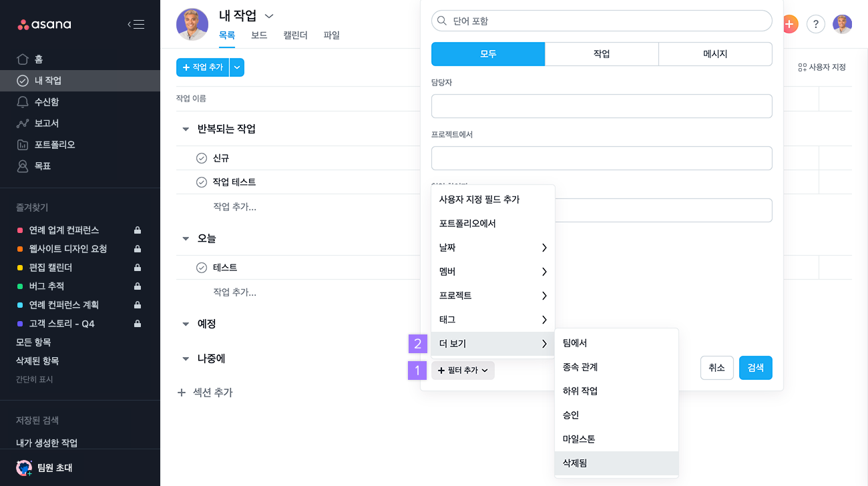This screenshot has height=486, width=868.
Task: Click the 취소 button
Action: pyautogui.click(x=717, y=368)
